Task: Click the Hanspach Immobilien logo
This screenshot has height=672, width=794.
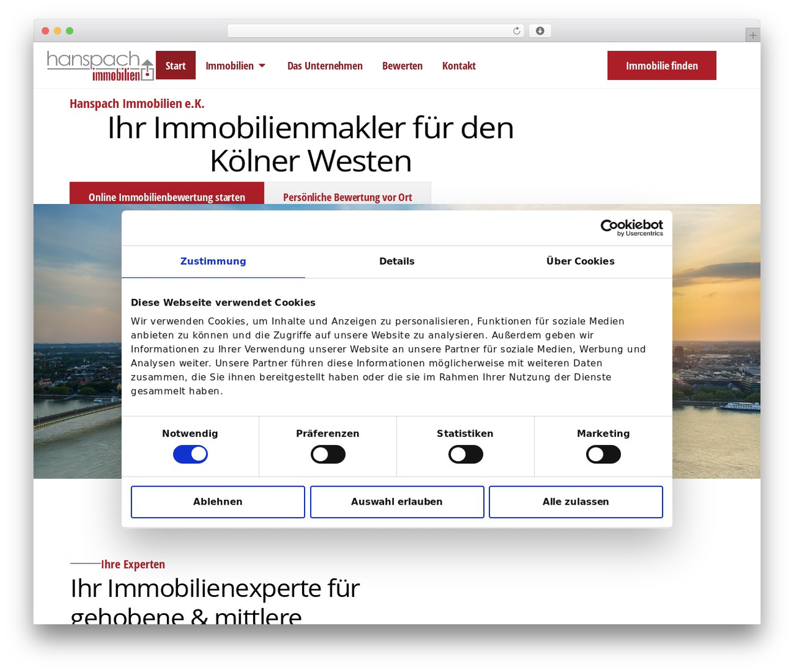Action: click(x=100, y=66)
